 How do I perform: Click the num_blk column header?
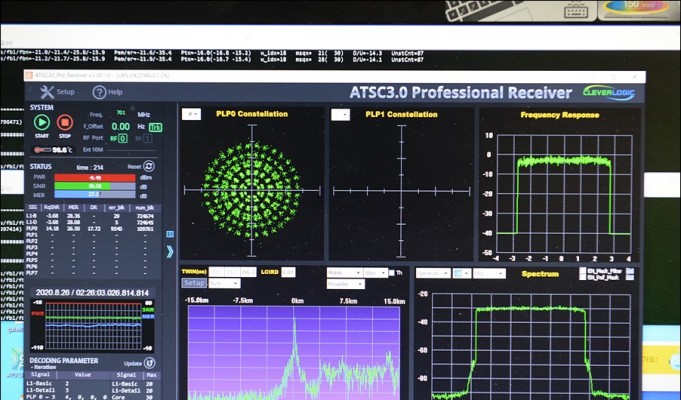(x=145, y=208)
